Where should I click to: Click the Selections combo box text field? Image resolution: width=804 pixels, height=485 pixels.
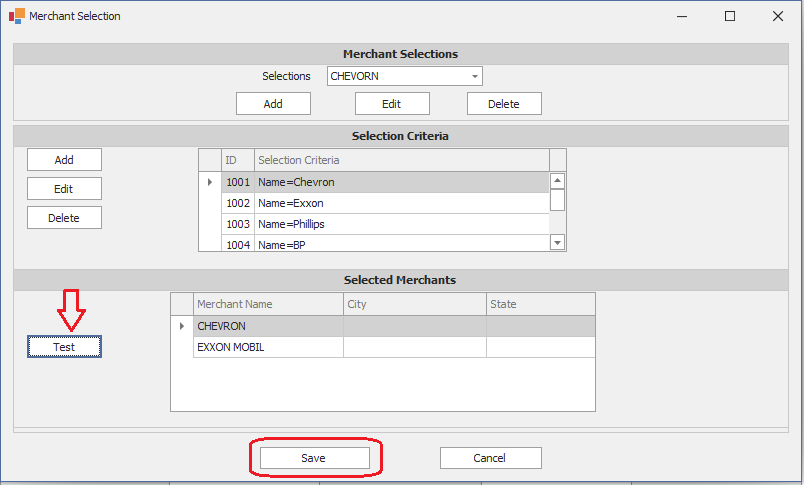[x=399, y=76]
